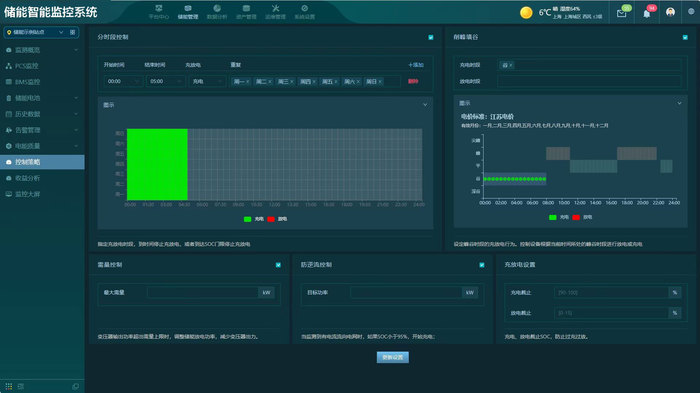This screenshot has width=700, height=393.
Task: Remove the 周日 tag from repeat days
Action: 380,82
